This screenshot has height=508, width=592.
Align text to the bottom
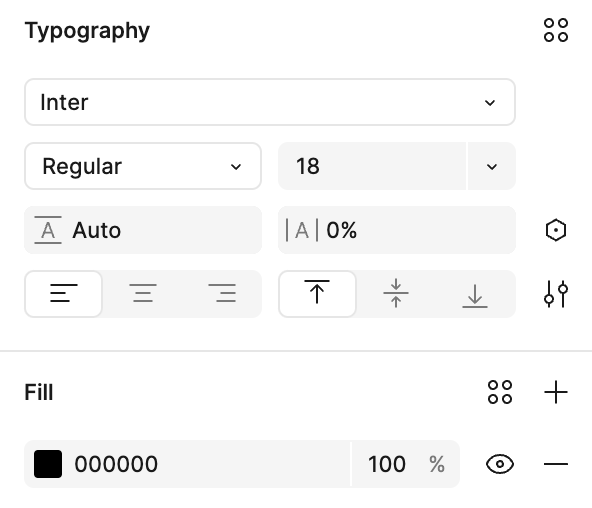click(x=475, y=294)
